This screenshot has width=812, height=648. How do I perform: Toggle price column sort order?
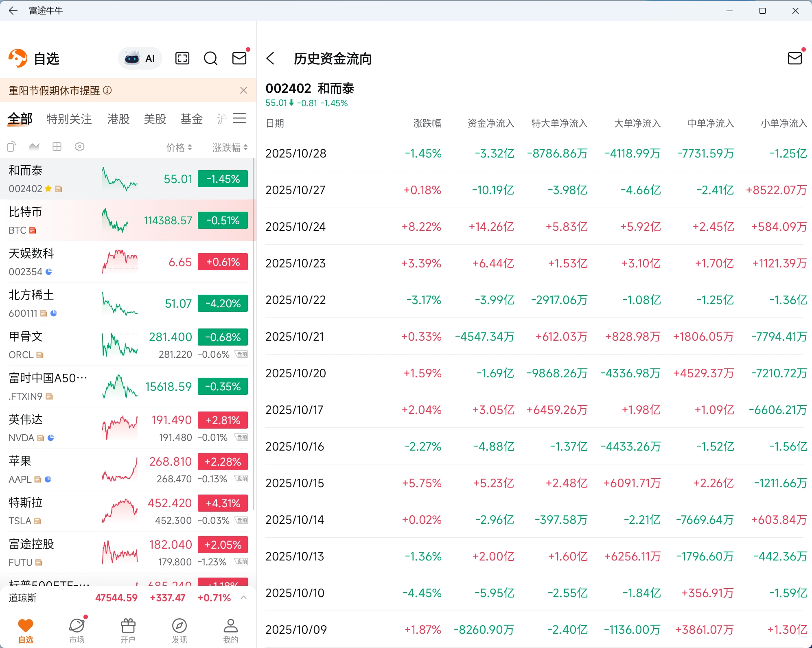179,147
